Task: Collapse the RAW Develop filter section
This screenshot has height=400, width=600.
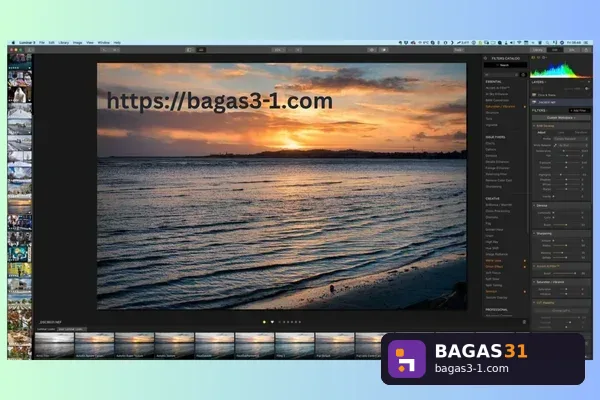Action: 534,126
